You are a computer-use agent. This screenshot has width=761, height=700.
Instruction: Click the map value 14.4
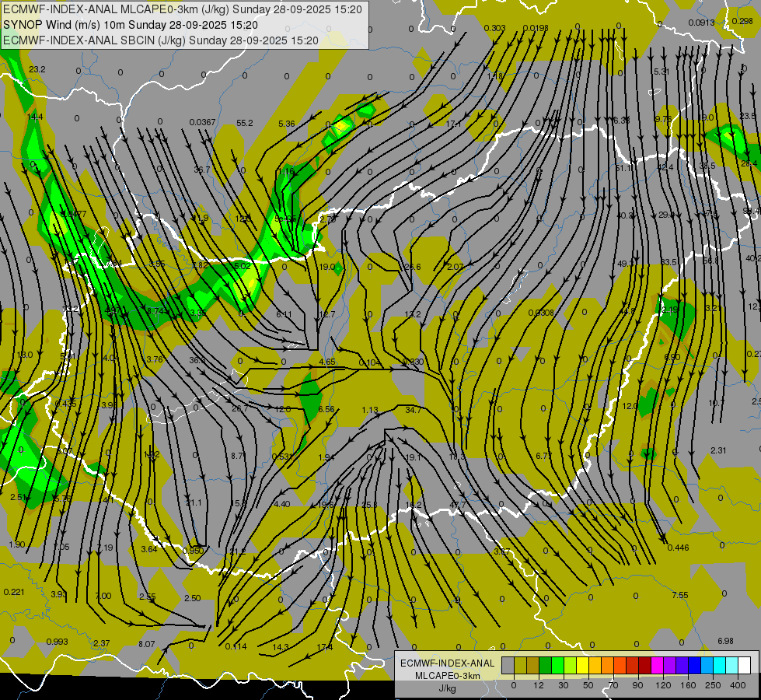point(35,117)
